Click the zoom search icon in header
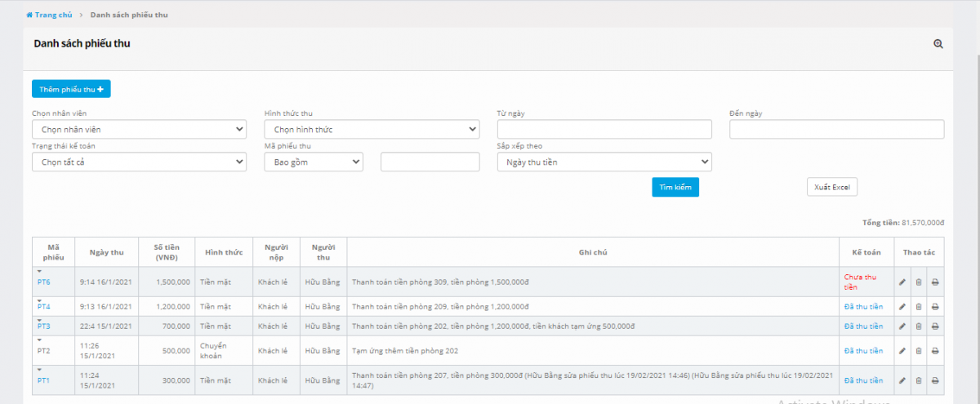Image resolution: width=980 pixels, height=404 pixels. pyautogui.click(x=938, y=44)
